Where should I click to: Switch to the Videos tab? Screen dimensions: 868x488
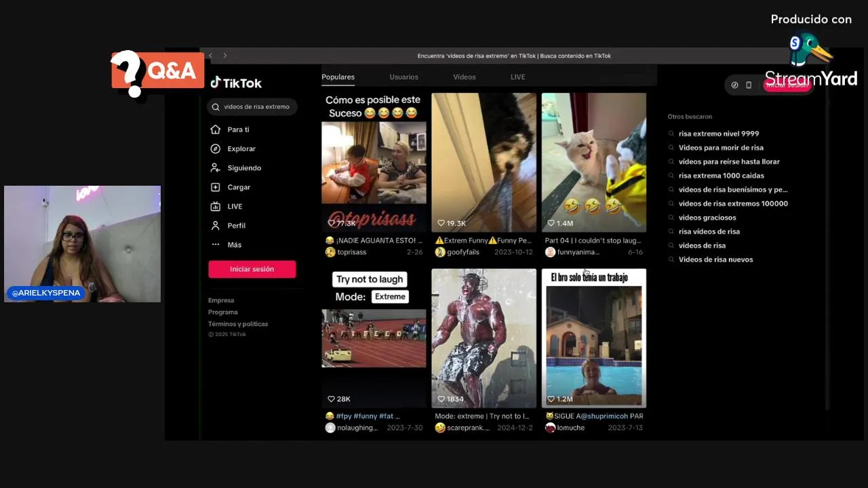click(465, 77)
